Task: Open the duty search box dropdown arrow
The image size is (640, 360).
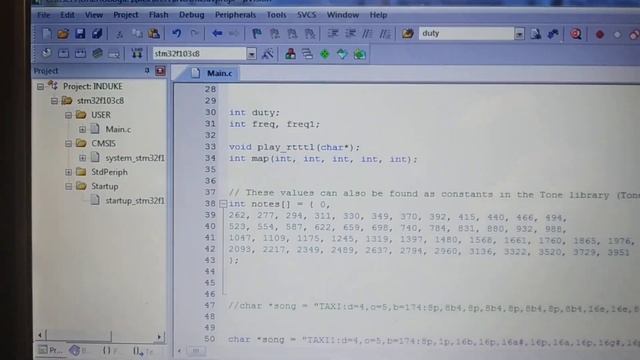Action: coord(519,34)
